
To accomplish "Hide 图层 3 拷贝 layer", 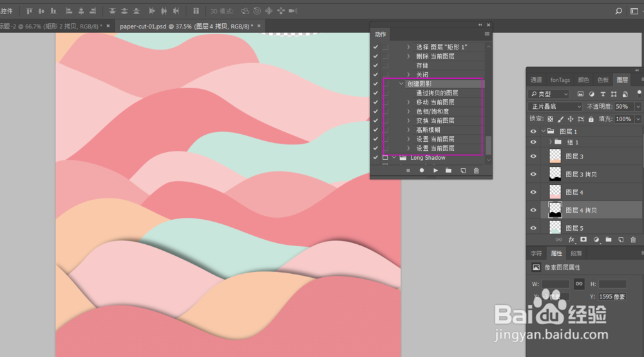I will (533, 174).
